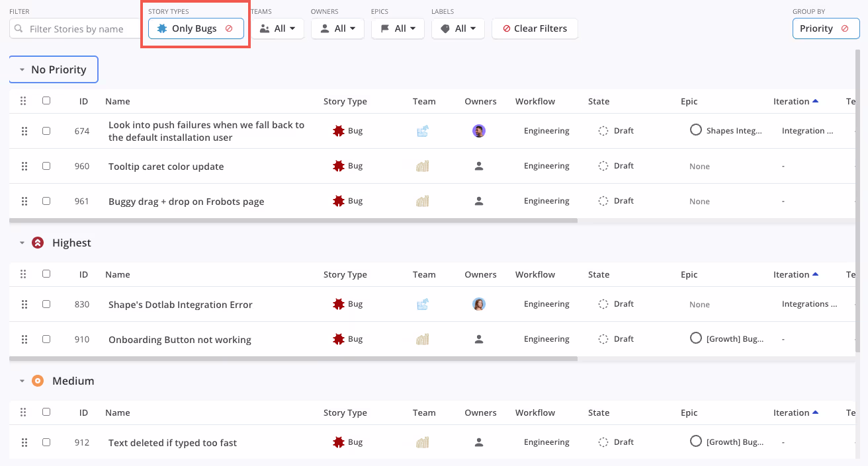Screen dimensions: 868x466
Task: Open the Only Bugs story types dropdown
Action: 196,28
